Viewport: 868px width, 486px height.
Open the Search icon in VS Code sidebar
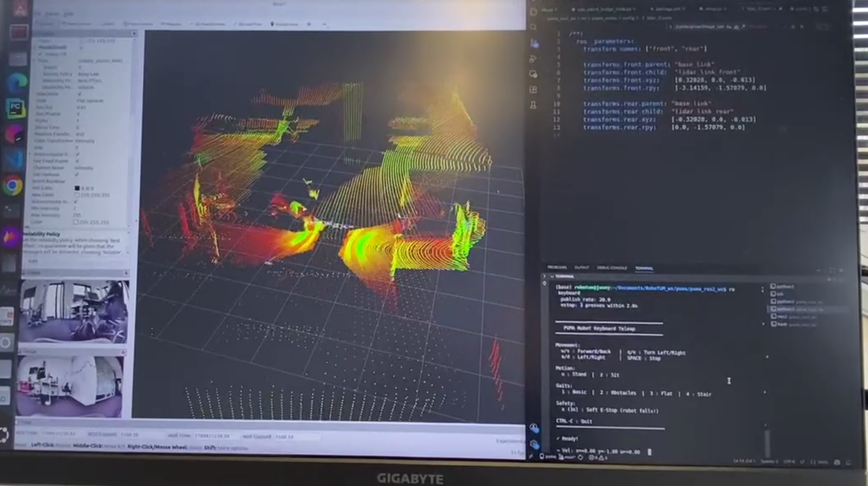534,26
